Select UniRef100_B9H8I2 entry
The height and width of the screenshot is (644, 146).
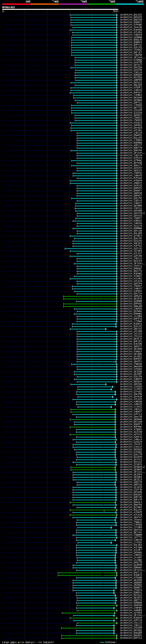131,22
